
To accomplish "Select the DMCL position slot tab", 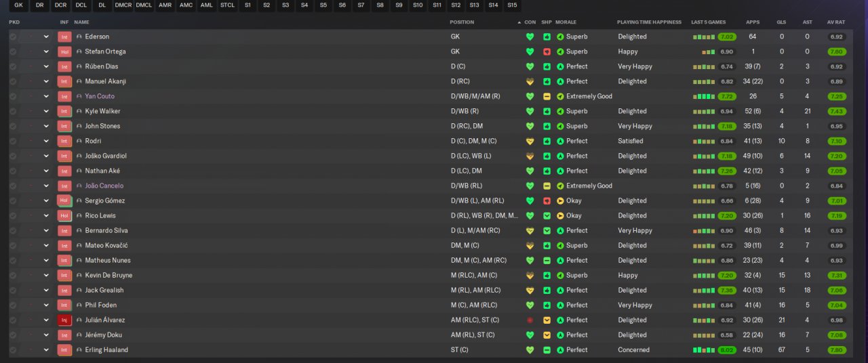I will click(144, 5).
